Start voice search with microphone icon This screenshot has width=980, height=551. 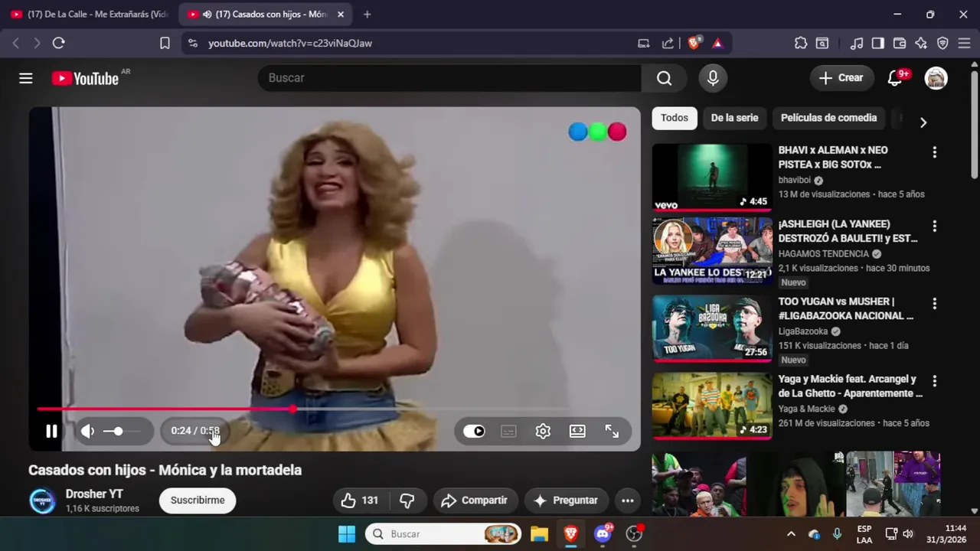(x=713, y=78)
